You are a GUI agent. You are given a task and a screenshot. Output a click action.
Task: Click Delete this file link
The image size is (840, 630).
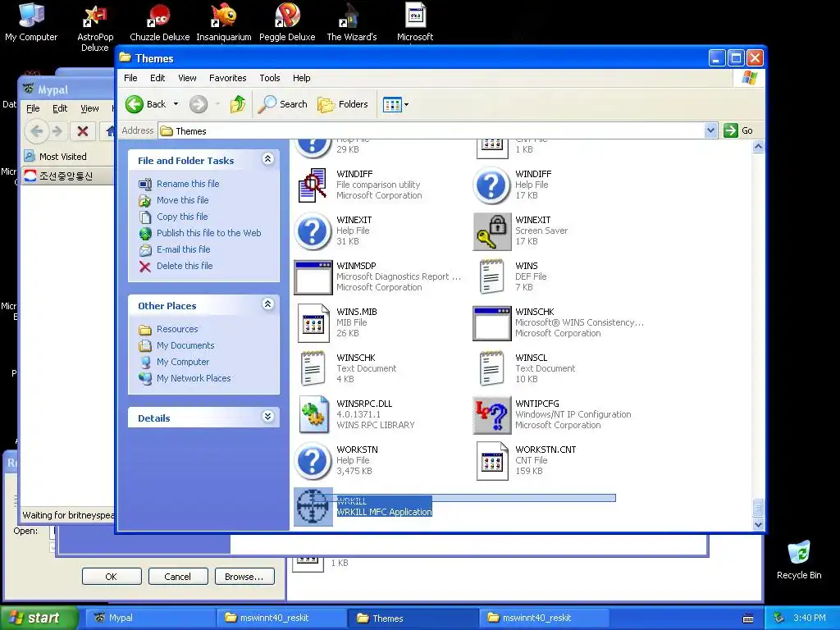point(185,266)
